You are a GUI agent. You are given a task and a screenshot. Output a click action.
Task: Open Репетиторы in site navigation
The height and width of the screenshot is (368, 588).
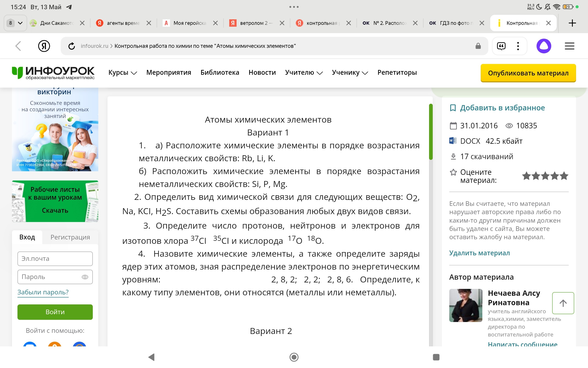coord(397,72)
